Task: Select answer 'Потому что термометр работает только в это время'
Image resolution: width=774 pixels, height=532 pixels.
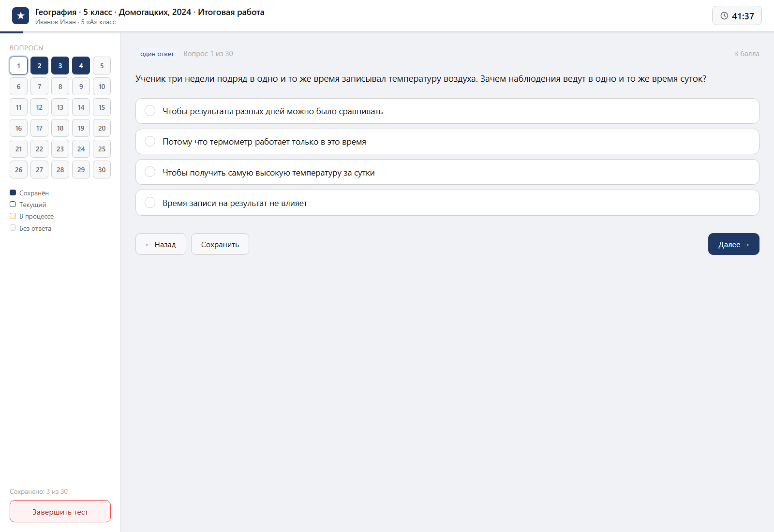Action: pyautogui.click(x=447, y=142)
